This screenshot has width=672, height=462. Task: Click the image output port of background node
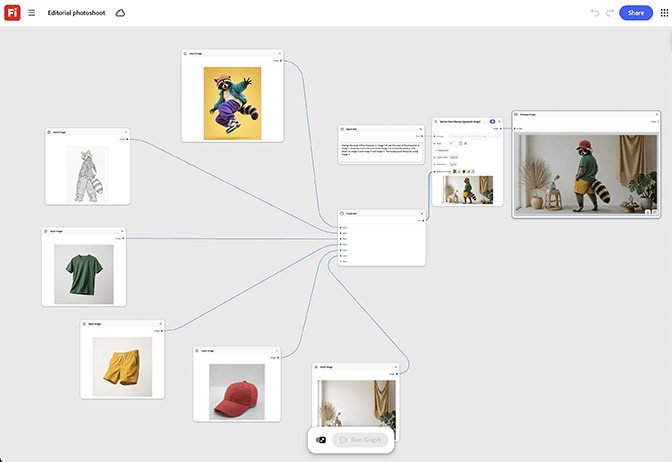tap(397, 374)
